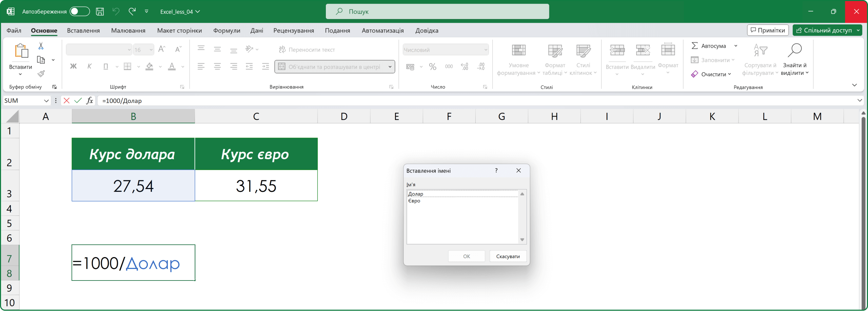Cancel formula entry with red X icon

(x=66, y=101)
